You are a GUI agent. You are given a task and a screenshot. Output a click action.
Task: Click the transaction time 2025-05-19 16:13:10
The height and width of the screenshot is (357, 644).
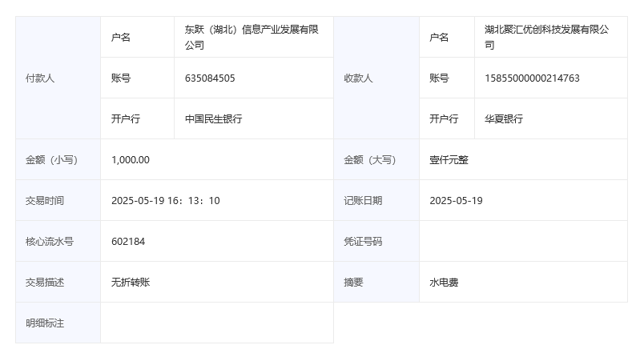(x=165, y=201)
